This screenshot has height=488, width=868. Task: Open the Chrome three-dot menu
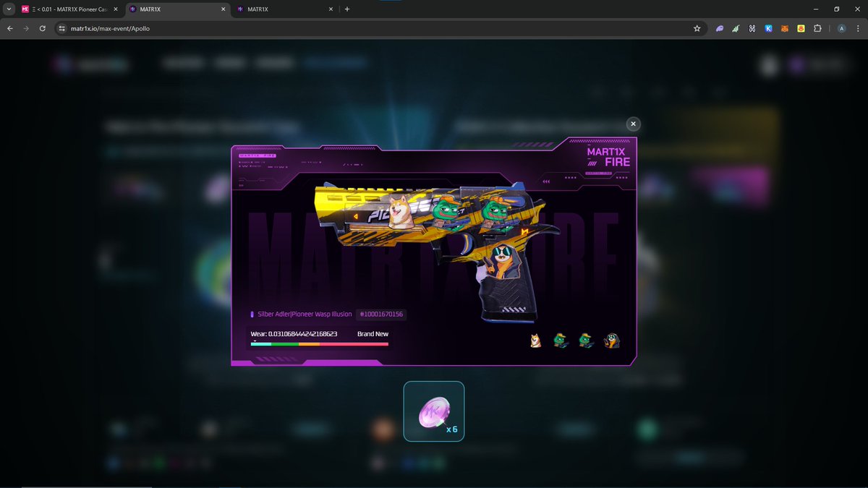(x=858, y=28)
